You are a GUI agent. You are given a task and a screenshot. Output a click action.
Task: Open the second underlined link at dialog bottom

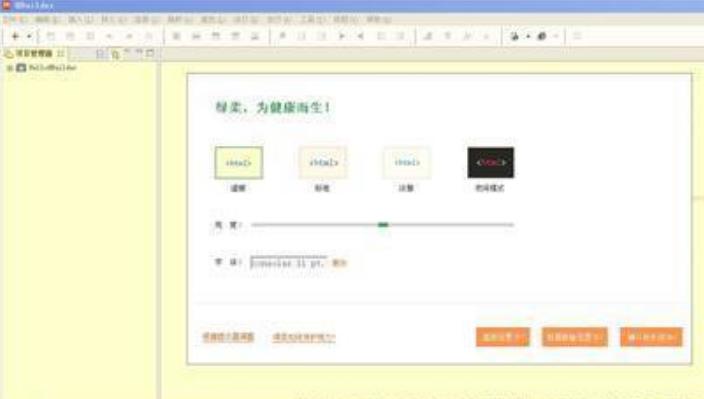(x=304, y=337)
